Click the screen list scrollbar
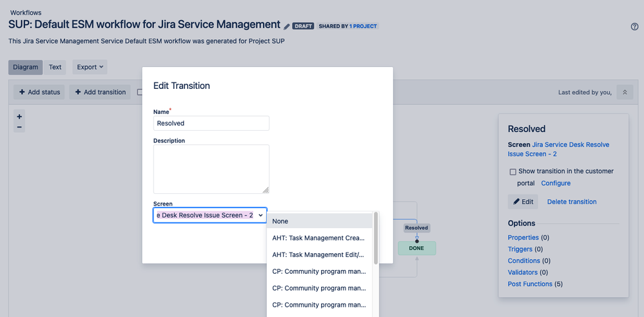The image size is (644, 317). 375,238
